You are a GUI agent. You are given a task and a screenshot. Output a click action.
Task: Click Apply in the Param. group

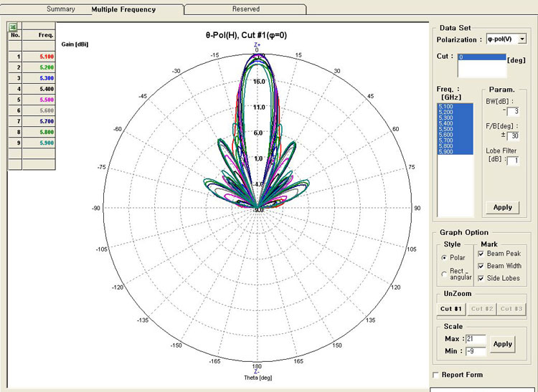click(503, 207)
